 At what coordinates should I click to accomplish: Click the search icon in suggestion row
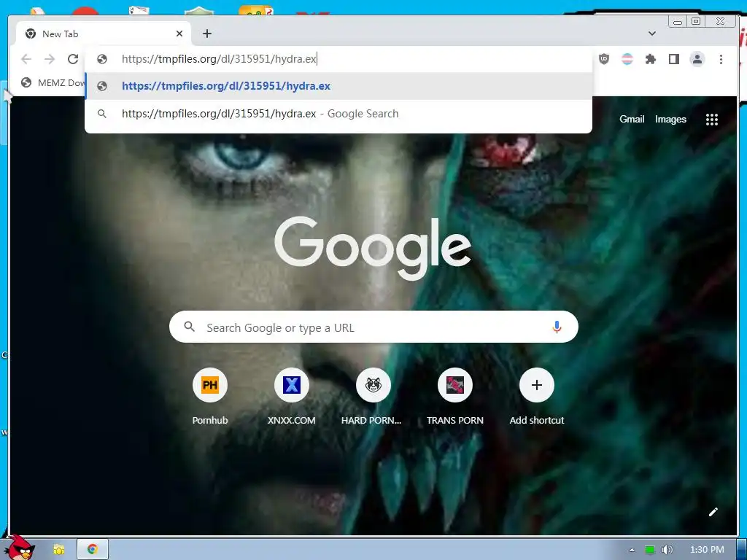[102, 114]
